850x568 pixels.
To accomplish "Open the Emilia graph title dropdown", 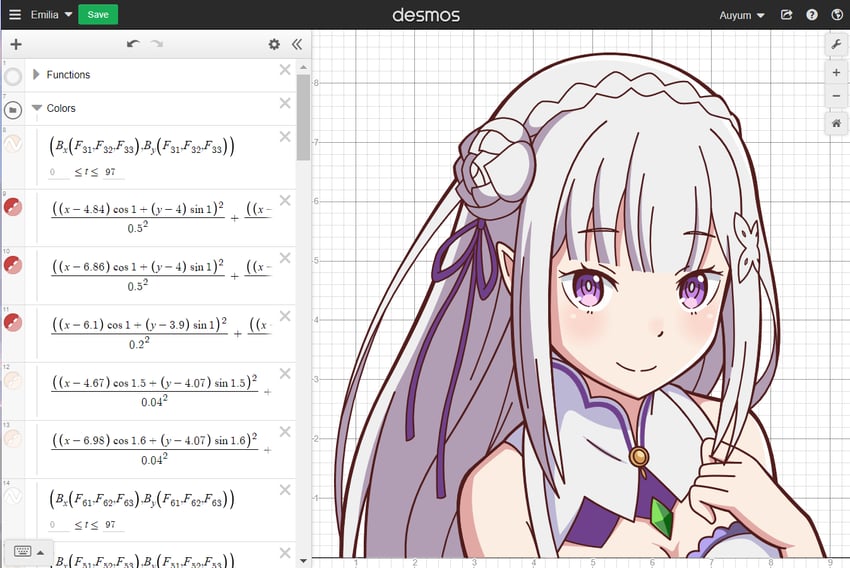I will click(51, 15).
